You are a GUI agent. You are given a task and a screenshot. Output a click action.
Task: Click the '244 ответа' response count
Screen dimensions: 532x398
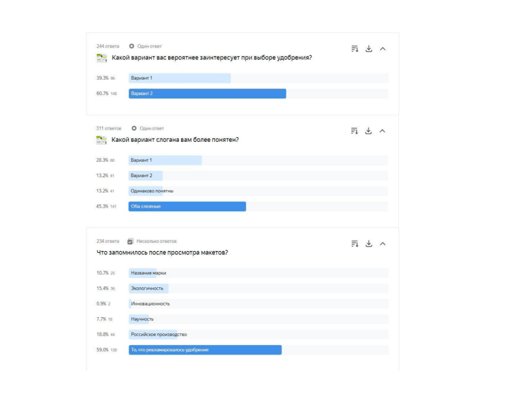108,46
